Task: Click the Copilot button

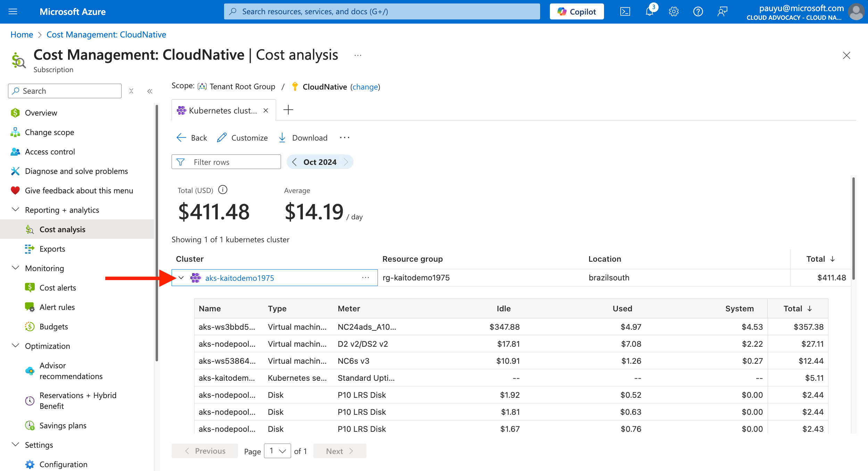Action: [577, 11]
